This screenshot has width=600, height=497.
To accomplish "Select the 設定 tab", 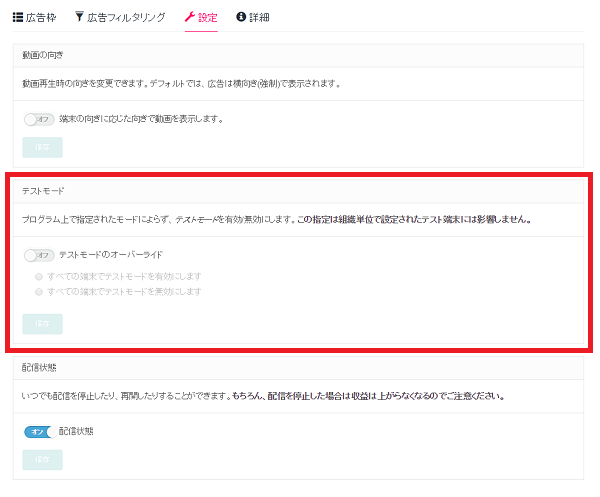I will pyautogui.click(x=201, y=17).
